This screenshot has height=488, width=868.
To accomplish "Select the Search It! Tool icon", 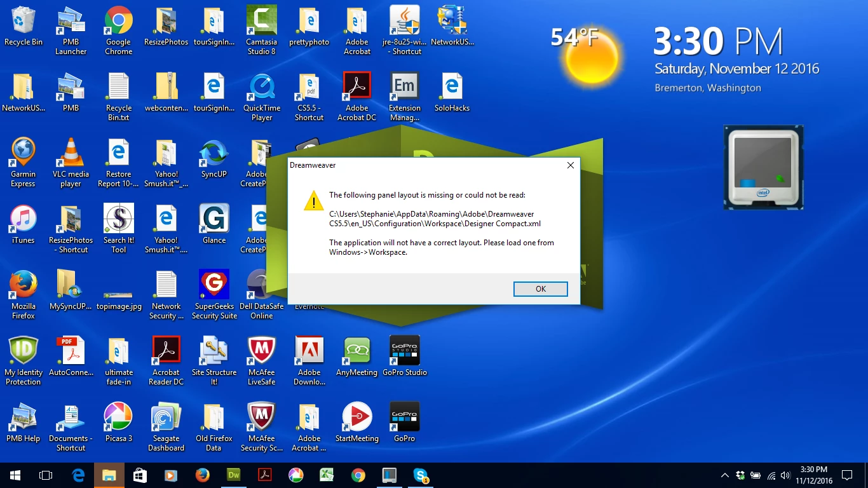I will [x=119, y=229].
